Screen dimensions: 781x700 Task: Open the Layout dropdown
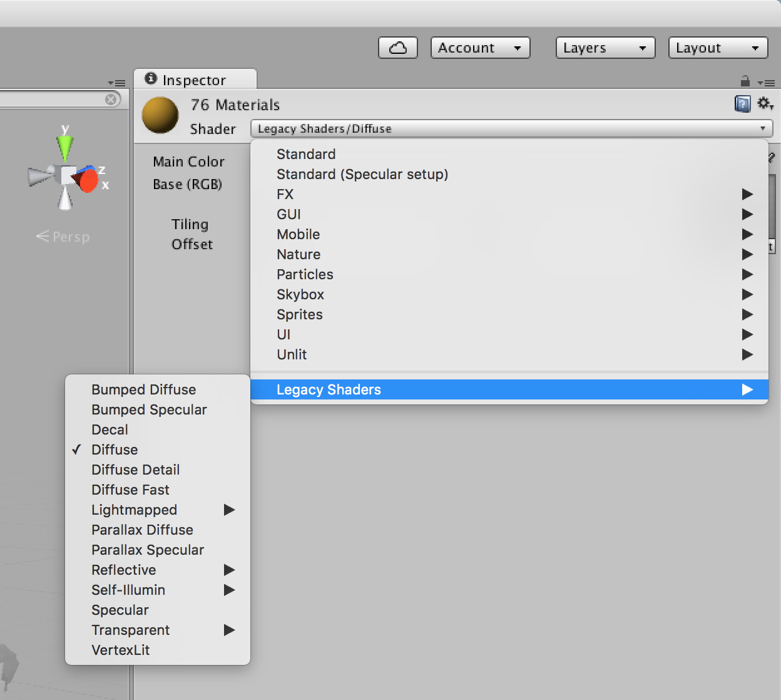718,48
